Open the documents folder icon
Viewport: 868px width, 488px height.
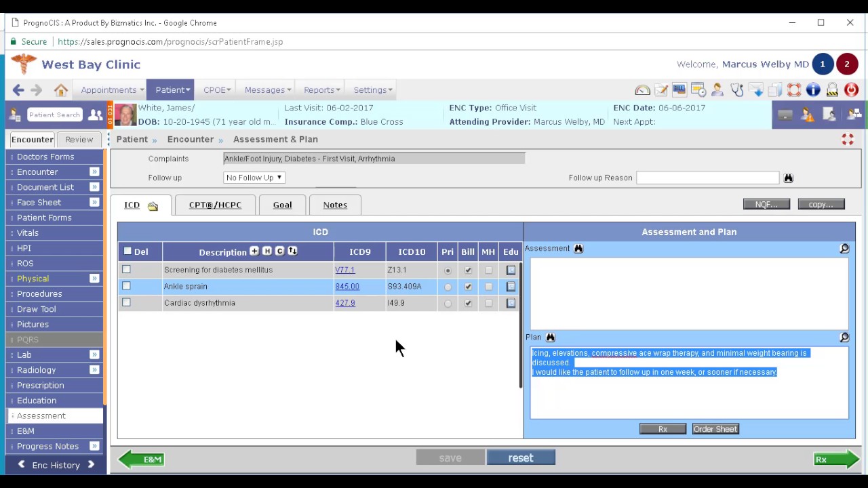(x=775, y=90)
